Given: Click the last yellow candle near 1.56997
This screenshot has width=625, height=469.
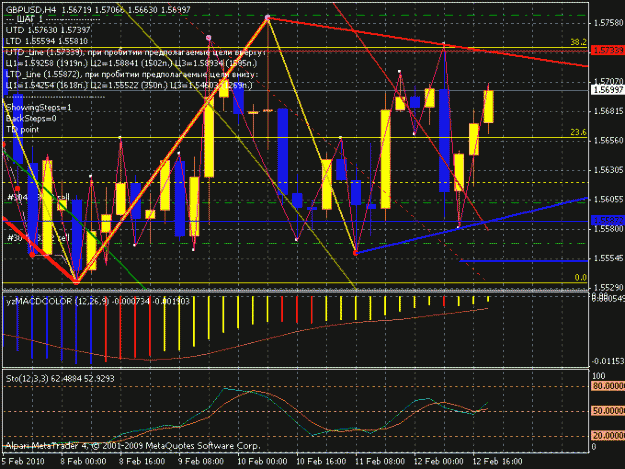Looking at the screenshot, I should tap(489, 106).
